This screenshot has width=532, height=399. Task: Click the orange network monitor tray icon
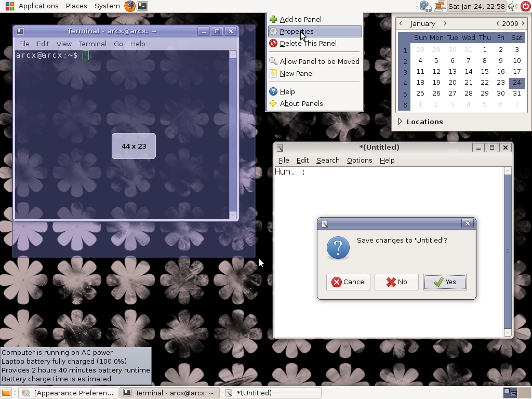pyautogui.click(x=440, y=6)
